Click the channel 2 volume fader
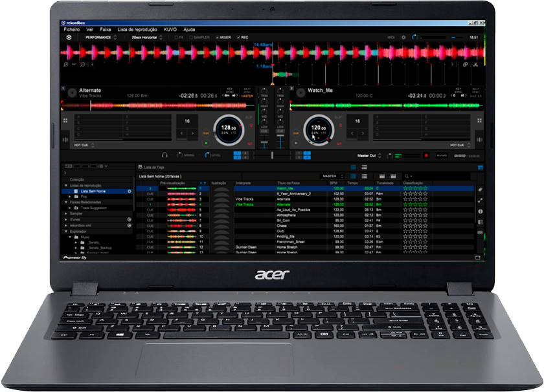The height and width of the screenshot is (392, 544). pos(280,136)
